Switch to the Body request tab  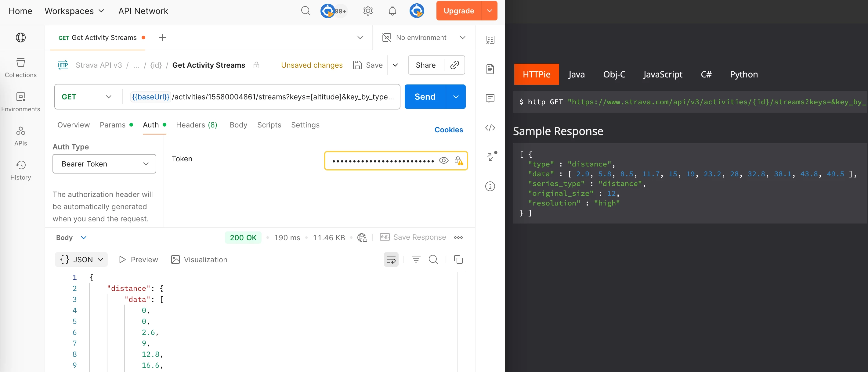click(238, 125)
